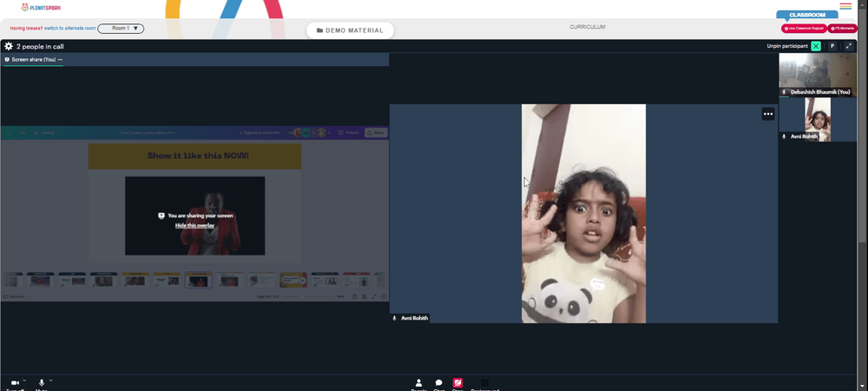This screenshot has height=391, width=868.
Task: Open the three-dots menu on Avni's video
Action: click(768, 114)
